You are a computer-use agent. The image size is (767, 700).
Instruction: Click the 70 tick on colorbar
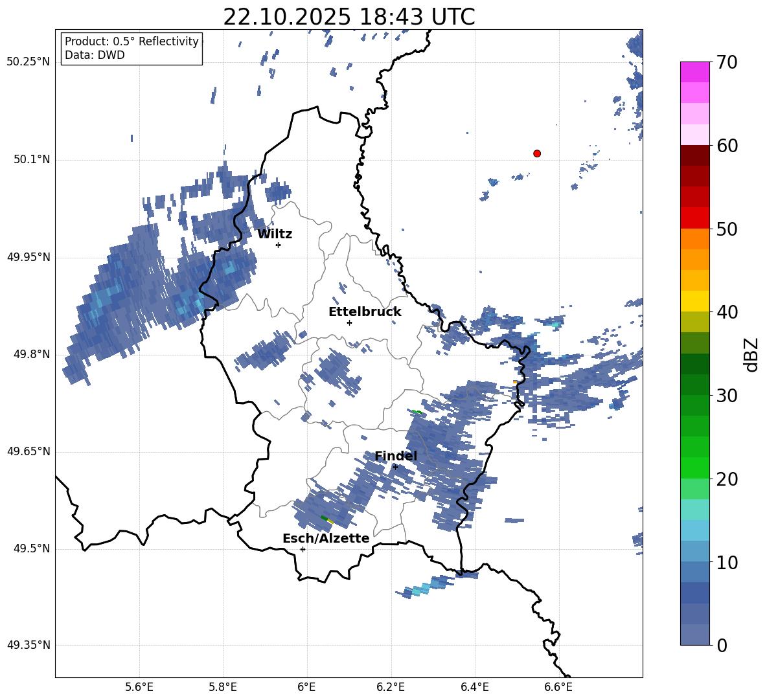tap(727, 62)
